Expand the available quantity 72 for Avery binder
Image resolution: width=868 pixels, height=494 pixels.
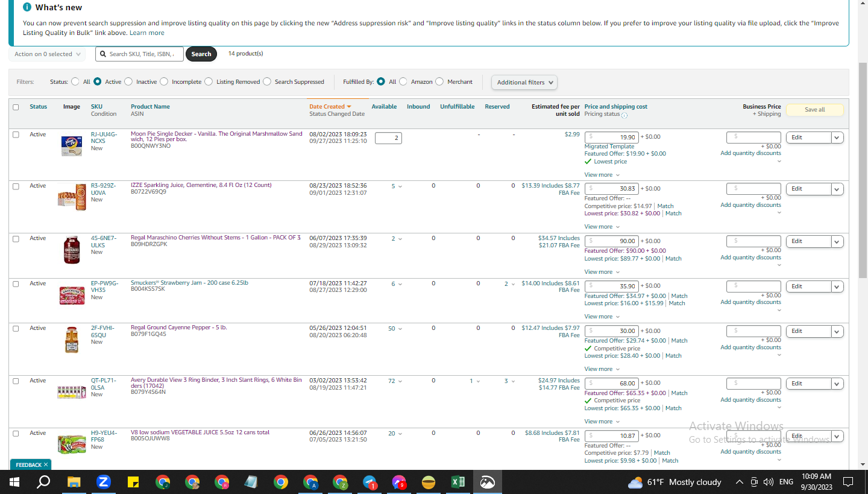click(395, 381)
